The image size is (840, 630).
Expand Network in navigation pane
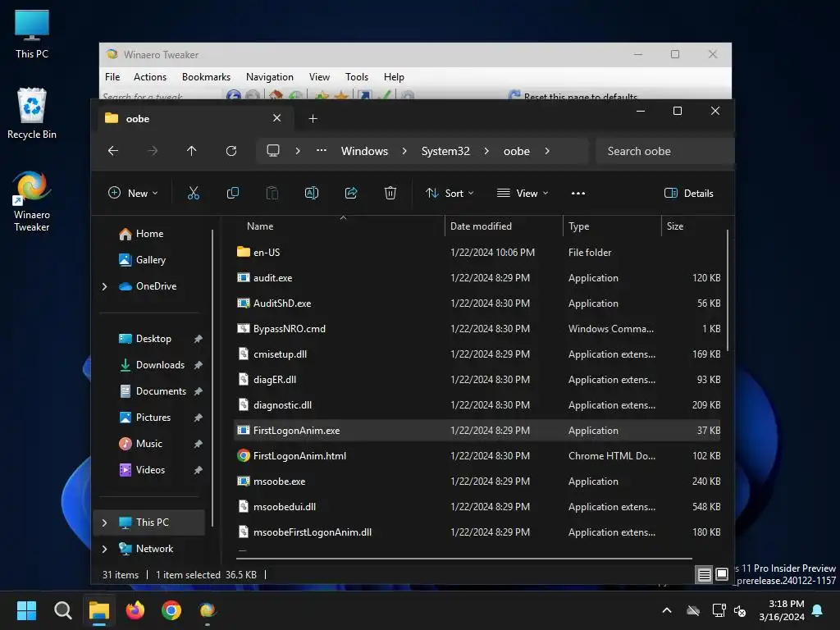point(104,549)
